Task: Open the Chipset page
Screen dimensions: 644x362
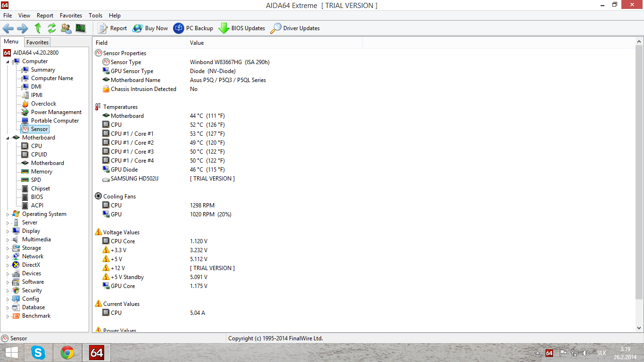Action: click(x=41, y=189)
